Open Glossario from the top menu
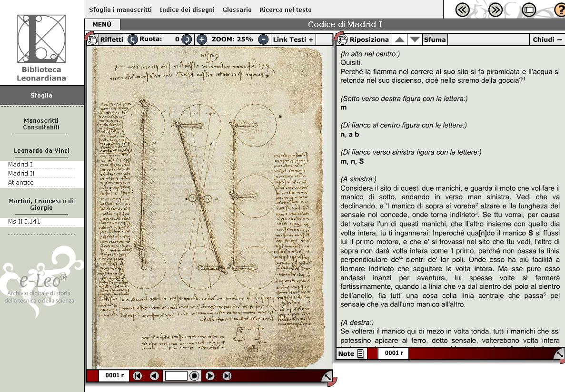Screen dimensions: 565x392 (x=237, y=10)
